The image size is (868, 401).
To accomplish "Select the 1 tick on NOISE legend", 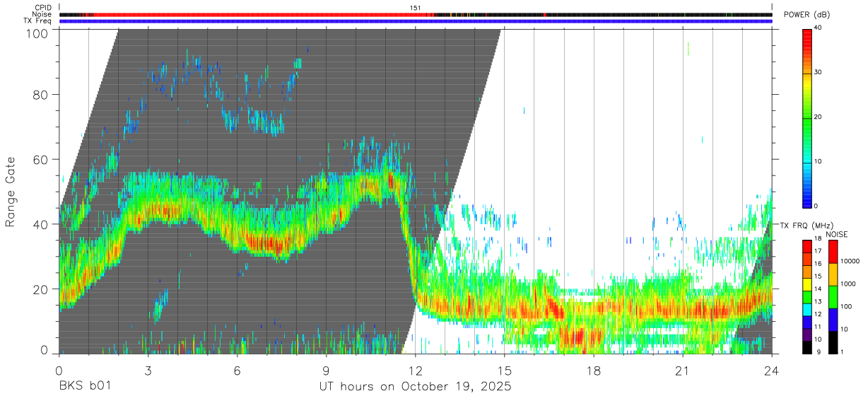I will click(843, 351).
